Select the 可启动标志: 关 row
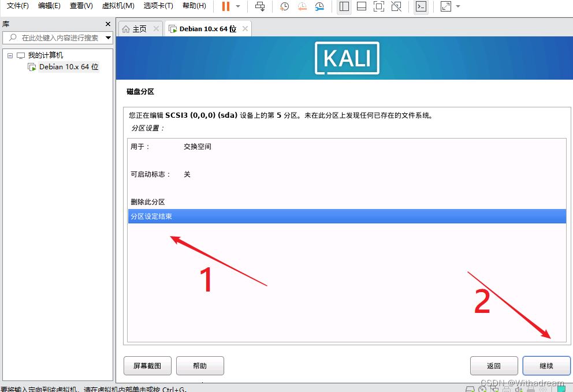The width and height of the screenshot is (573, 392). click(x=347, y=174)
